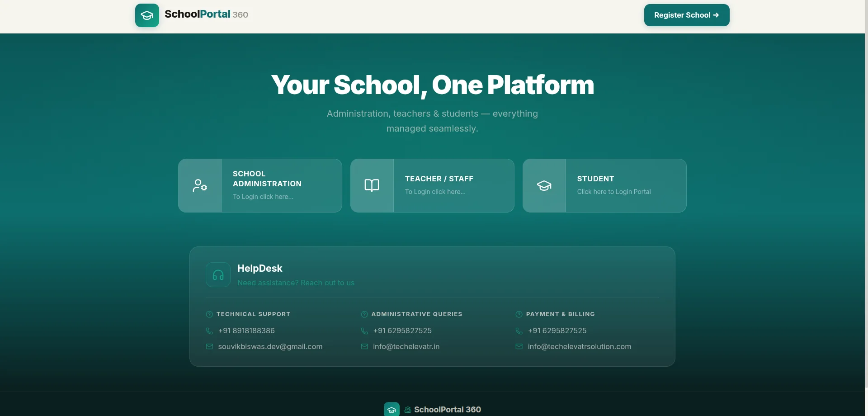
Task: Click the Technical Support section label
Action: point(253,314)
